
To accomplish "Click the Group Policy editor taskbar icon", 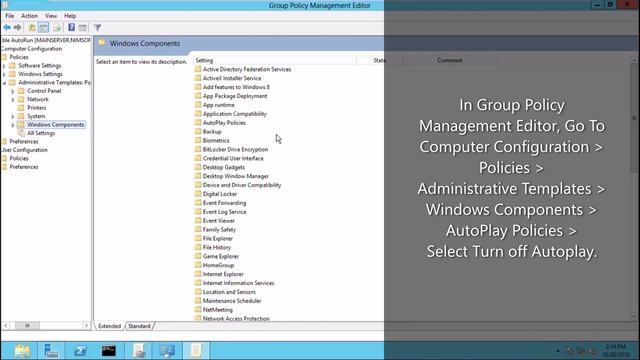I will pos(196,351).
